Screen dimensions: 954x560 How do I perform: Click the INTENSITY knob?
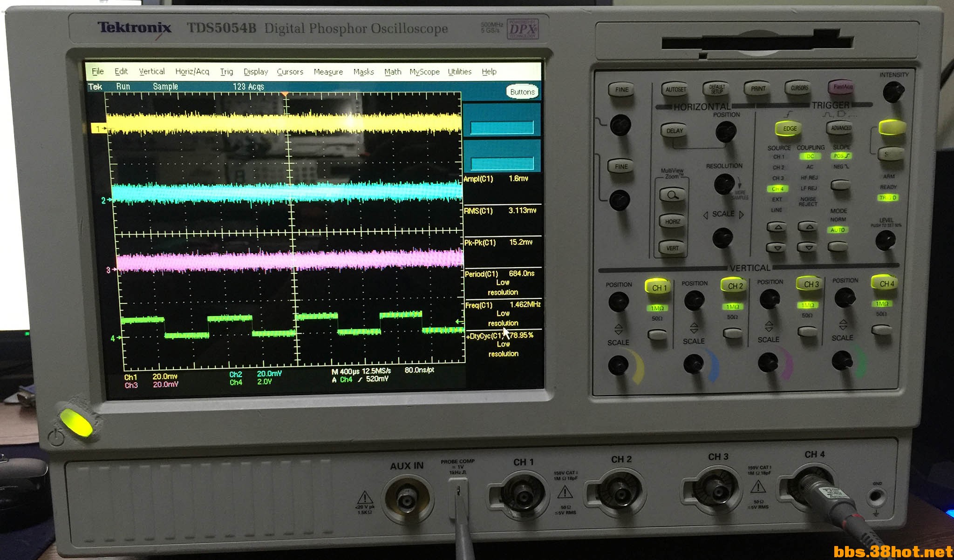893,92
